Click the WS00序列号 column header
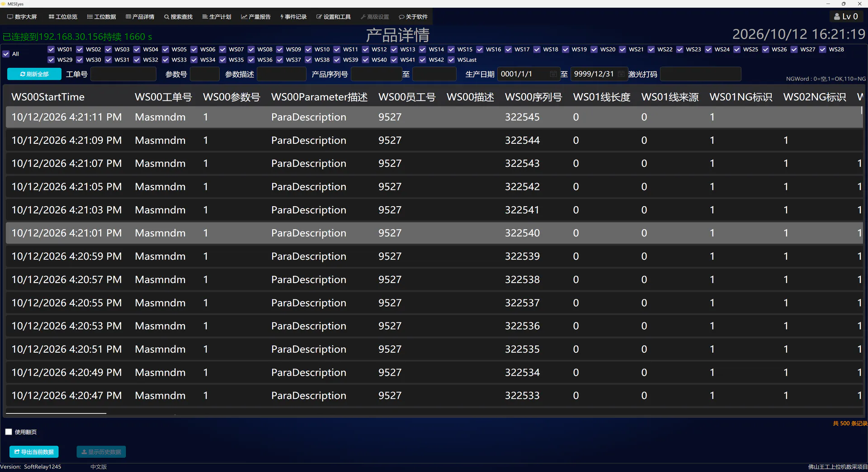Image resolution: width=868 pixels, height=472 pixels. pyautogui.click(x=533, y=97)
